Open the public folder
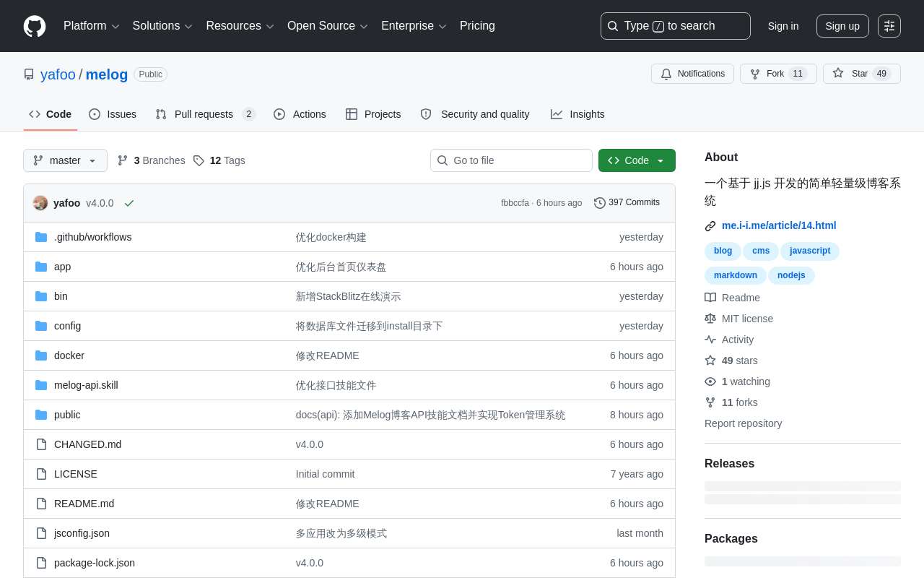The width and height of the screenshot is (924, 578). [x=67, y=415]
